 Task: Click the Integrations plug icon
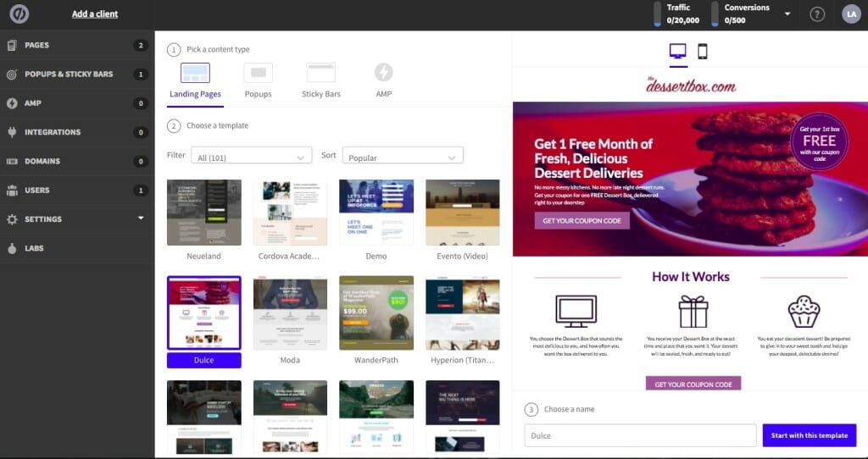click(12, 132)
